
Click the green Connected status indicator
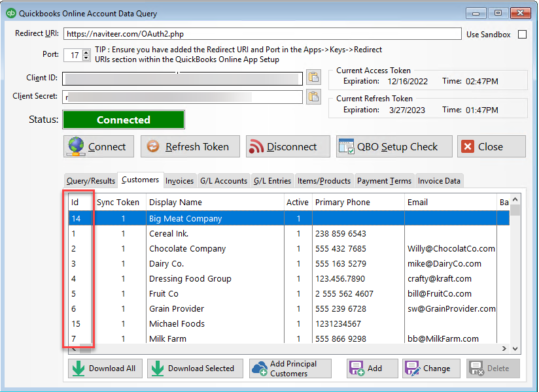[124, 120]
